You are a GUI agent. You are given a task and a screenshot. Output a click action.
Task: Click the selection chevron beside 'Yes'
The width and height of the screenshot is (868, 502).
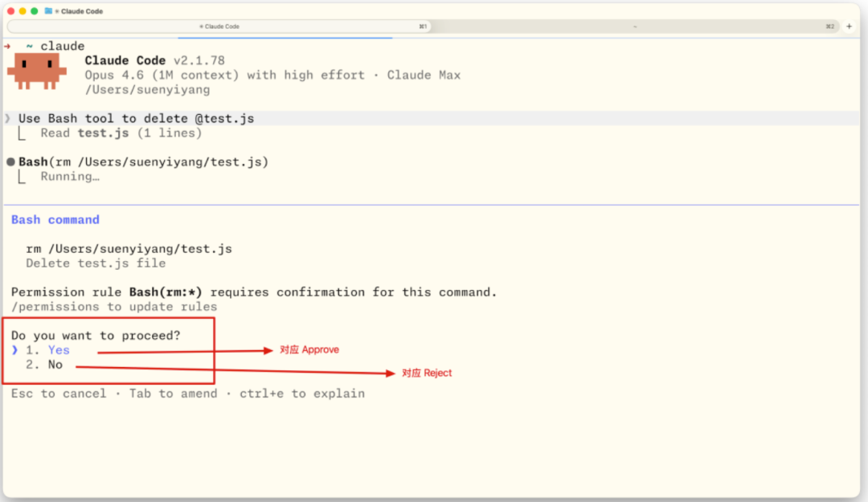14,350
